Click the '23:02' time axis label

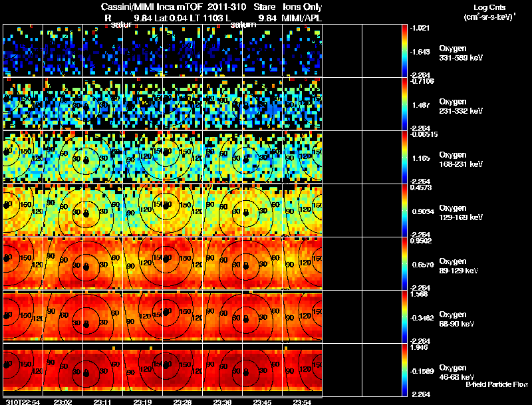63,402
